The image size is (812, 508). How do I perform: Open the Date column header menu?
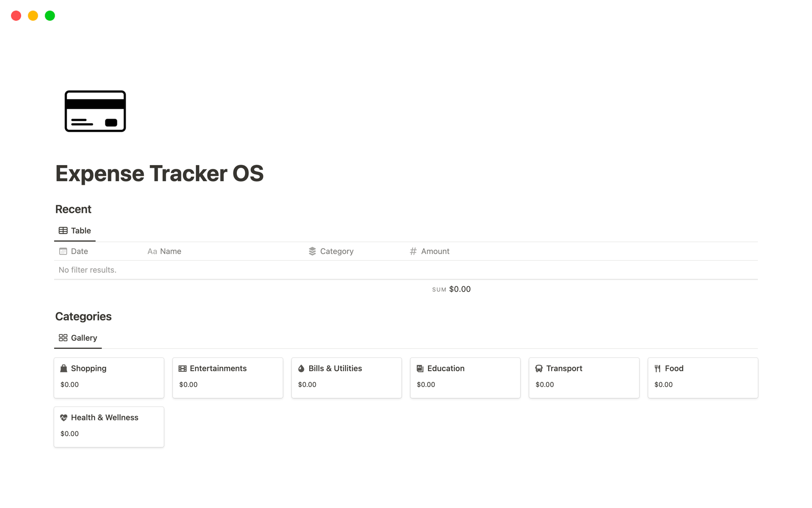79,251
